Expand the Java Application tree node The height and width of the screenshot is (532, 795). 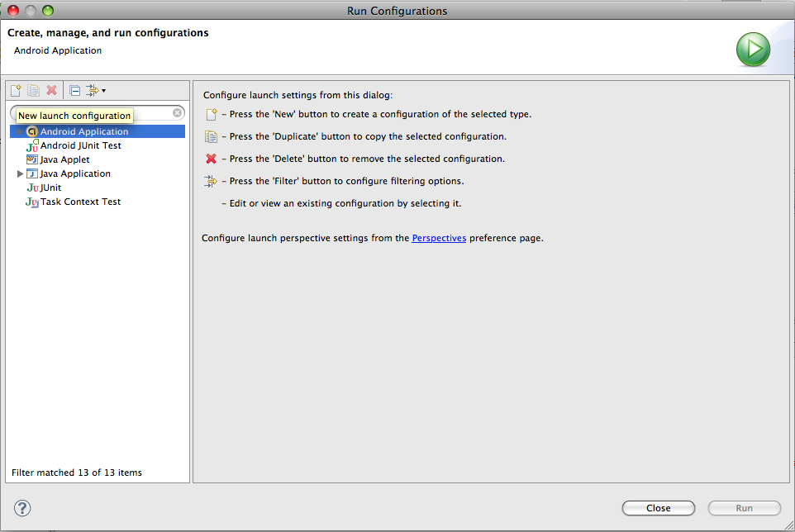click(x=20, y=173)
